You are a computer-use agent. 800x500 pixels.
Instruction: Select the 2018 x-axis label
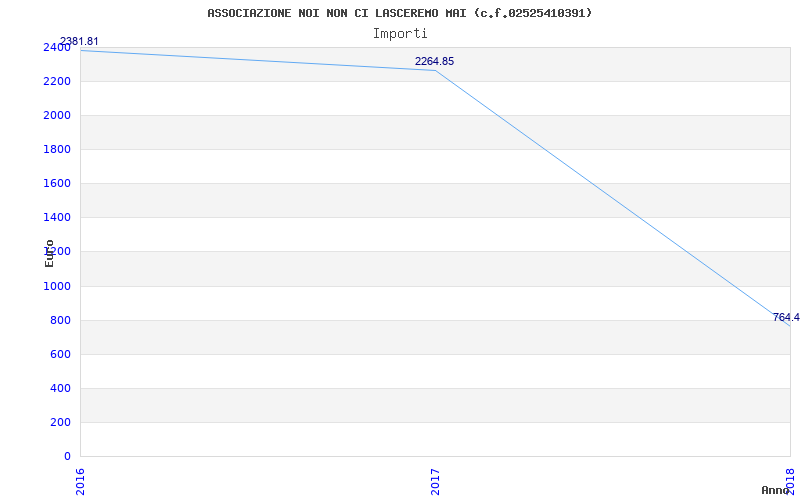(x=790, y=480)
